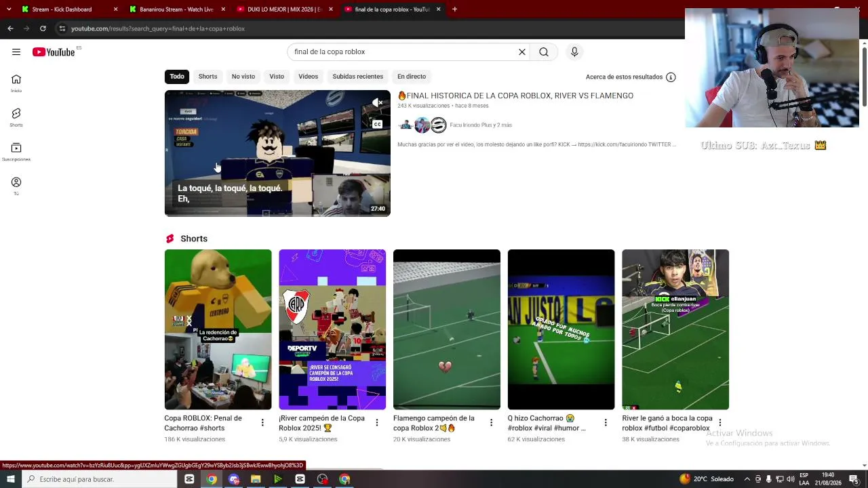The height and width of the screenshot is (488, 868).
Task: Show hidden system tray icons
Action: click(747, 479)
